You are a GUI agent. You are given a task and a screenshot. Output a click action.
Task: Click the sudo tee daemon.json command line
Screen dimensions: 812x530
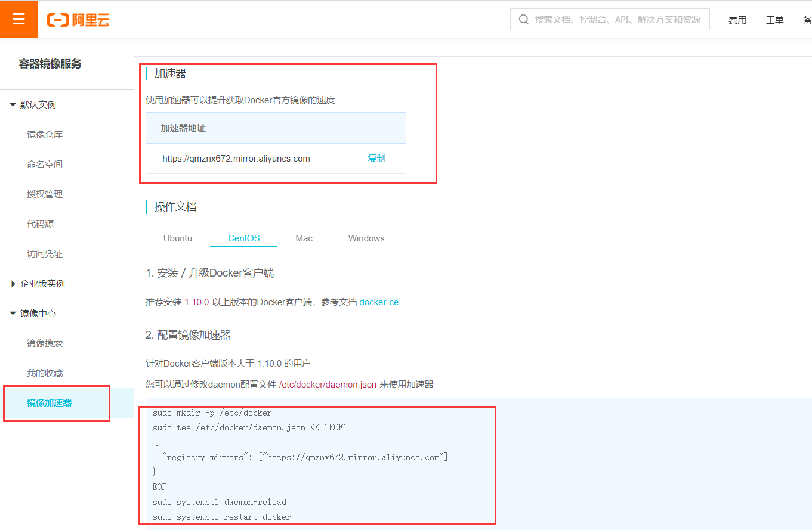pos(249,427)
